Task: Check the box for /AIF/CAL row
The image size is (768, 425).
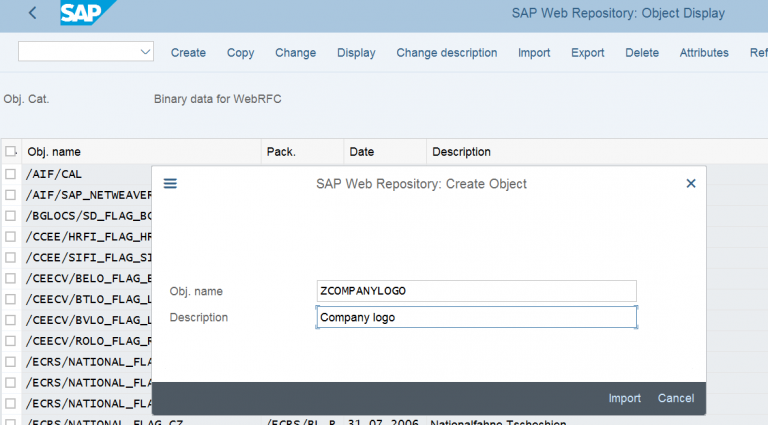Action: (10, 174)
